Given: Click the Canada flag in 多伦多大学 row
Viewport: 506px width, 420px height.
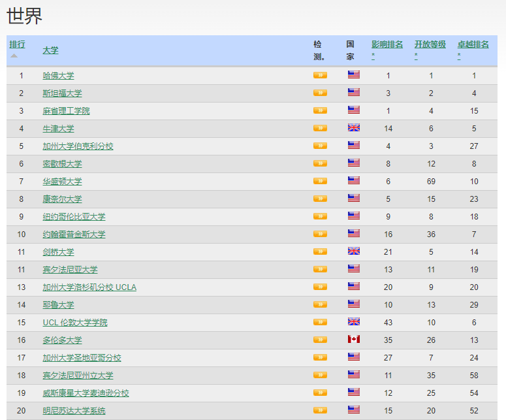Looking at the screenshot, I should (354, 339).
